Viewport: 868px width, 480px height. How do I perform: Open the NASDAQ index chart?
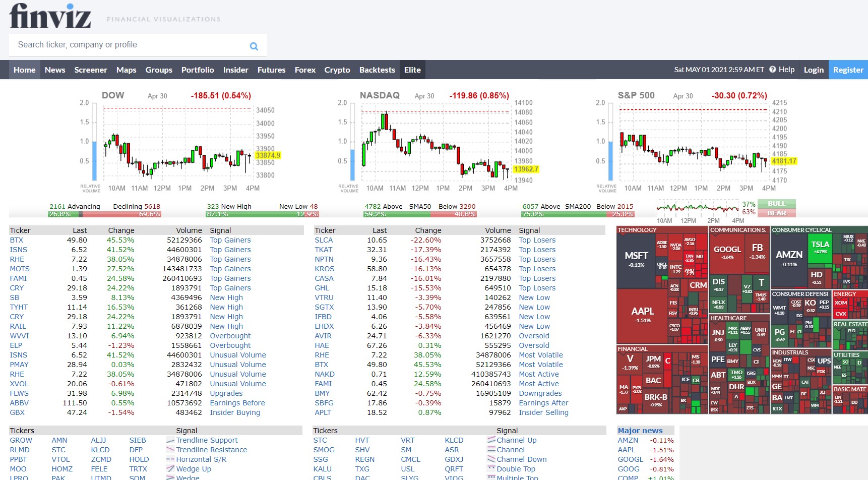[x=439, y=142]
